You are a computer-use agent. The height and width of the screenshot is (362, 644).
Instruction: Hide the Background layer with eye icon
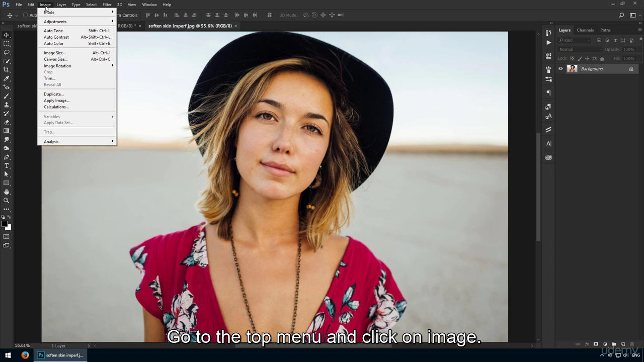pos(560,69)
